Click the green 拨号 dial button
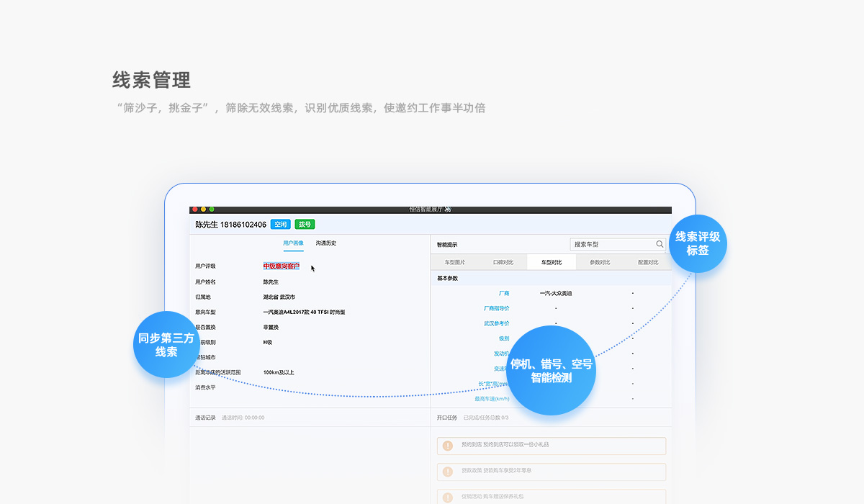864x504 pixels. 305,225
